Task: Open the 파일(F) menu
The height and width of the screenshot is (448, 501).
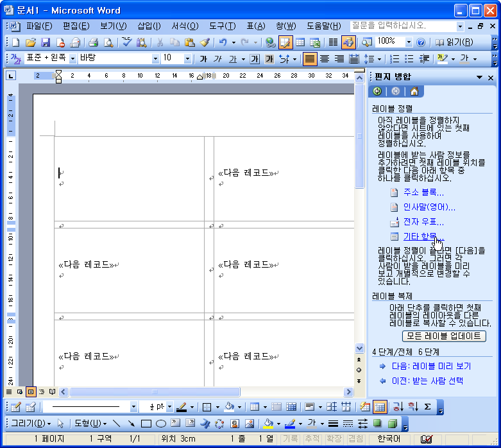Action: 39,26
